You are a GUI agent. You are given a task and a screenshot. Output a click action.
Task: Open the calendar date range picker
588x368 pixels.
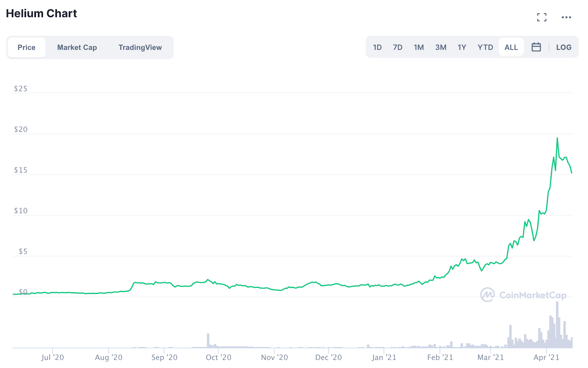[x=536, y=47]
